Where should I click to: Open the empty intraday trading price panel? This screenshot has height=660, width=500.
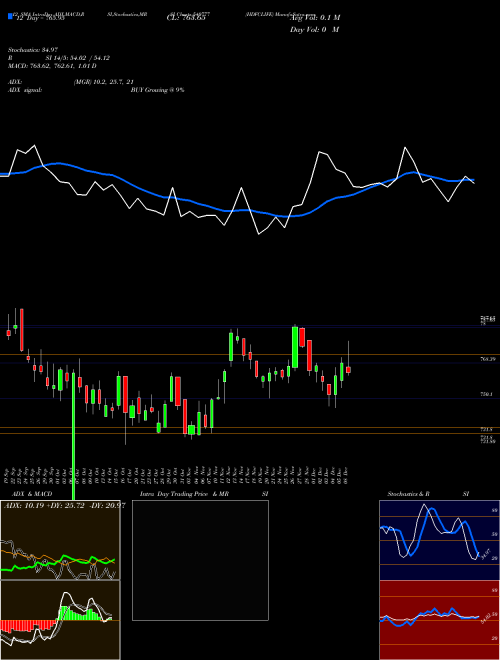click(x=200, y=560)
